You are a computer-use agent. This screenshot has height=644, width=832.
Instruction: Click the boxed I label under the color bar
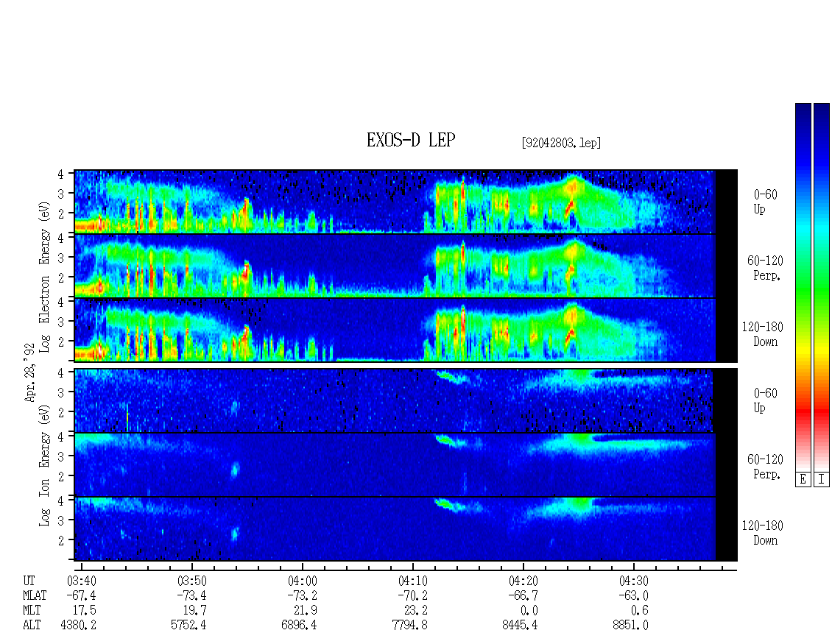coord(822,479)
